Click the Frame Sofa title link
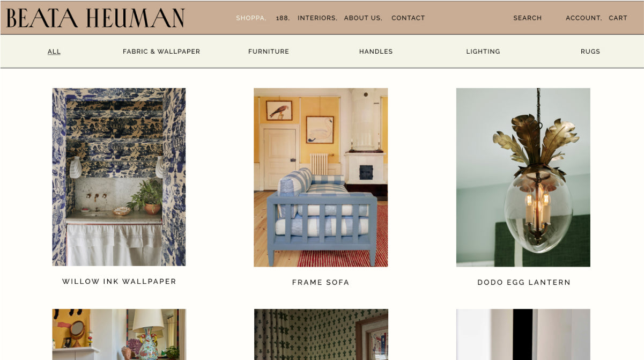 [321, 282]
